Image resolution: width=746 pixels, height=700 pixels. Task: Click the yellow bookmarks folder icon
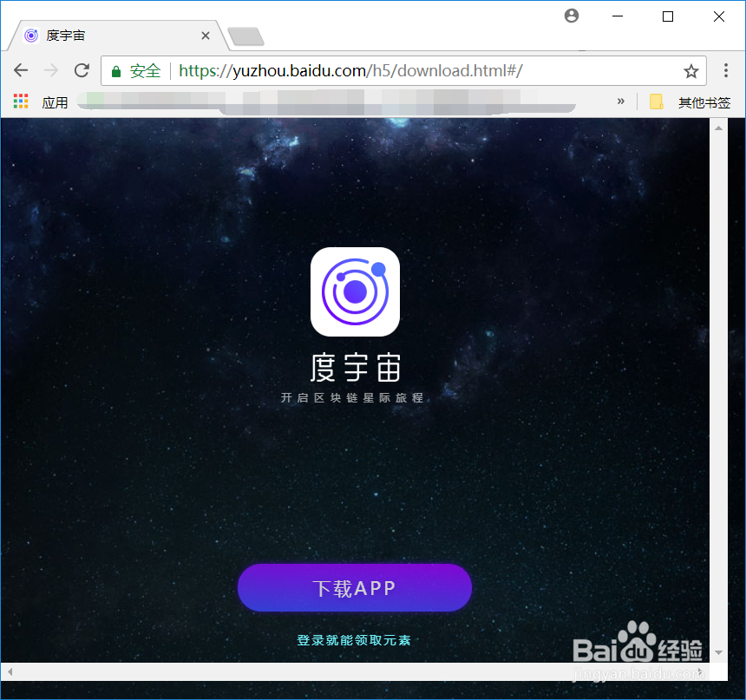click(x=657, y=101)
